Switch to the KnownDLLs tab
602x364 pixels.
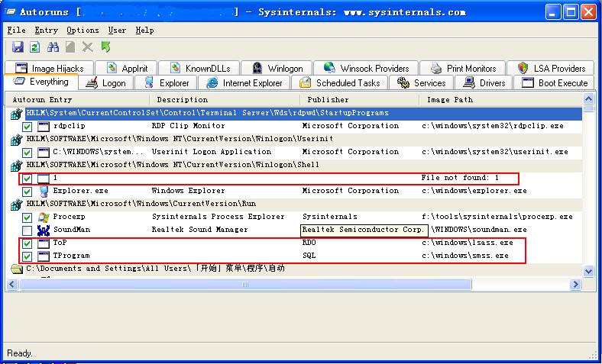(199, 68)
